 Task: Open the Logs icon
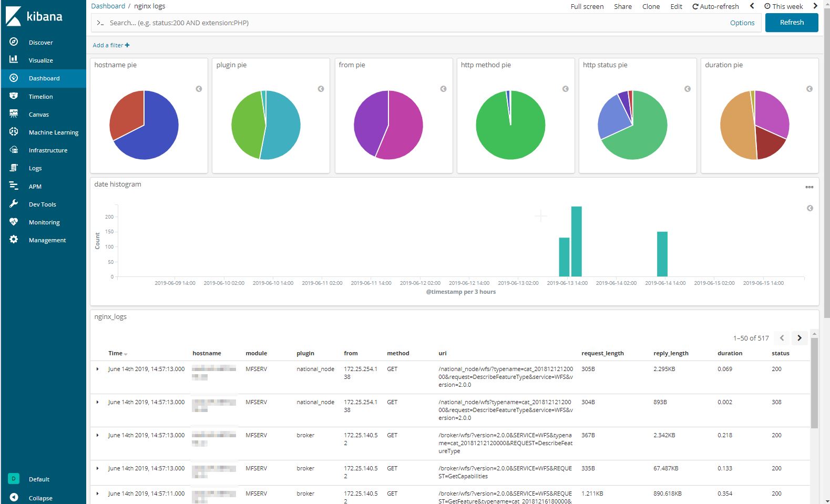point(14,168)
